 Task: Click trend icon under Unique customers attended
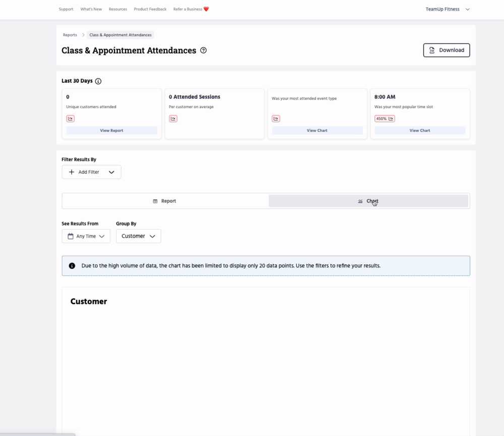point(71,119)
